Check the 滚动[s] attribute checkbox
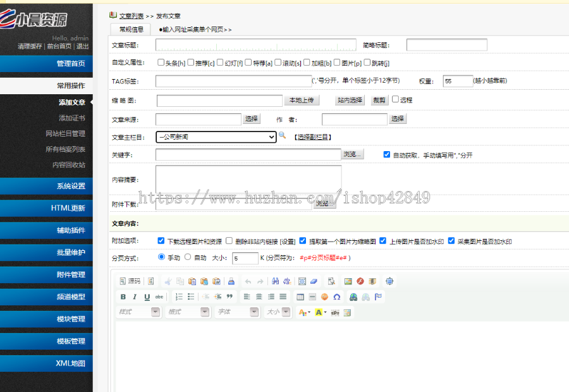 (278, 63)
